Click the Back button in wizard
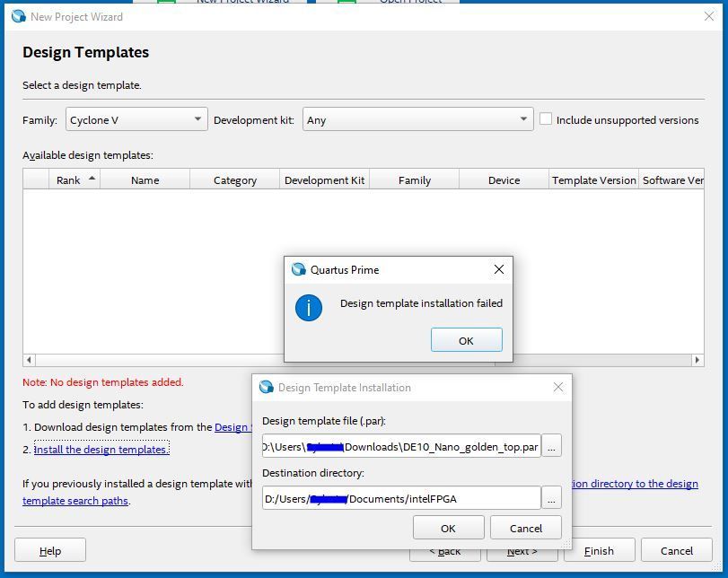Screen dimensions: 728x578 [444, 556]
